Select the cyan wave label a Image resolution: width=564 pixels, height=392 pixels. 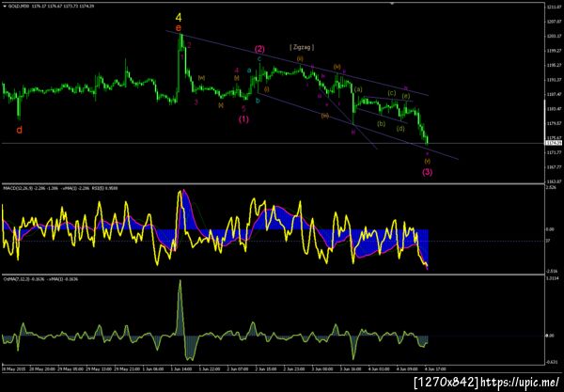tap(249, 71)
